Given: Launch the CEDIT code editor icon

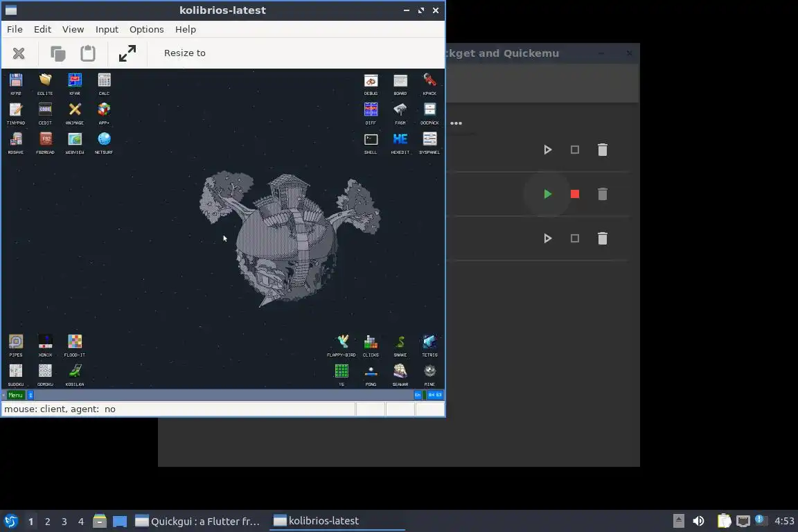Looking at the screenshot, I should tap(45, 111).
